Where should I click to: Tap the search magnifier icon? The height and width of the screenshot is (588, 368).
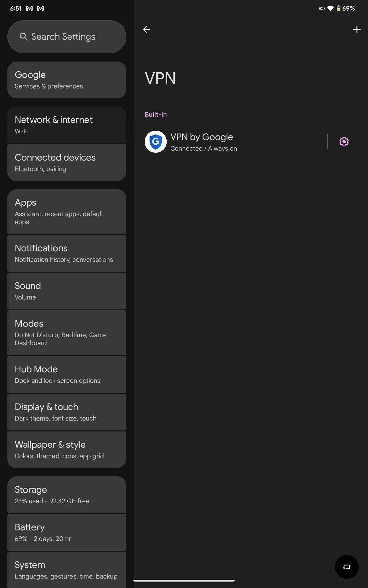tap(24, 37)
